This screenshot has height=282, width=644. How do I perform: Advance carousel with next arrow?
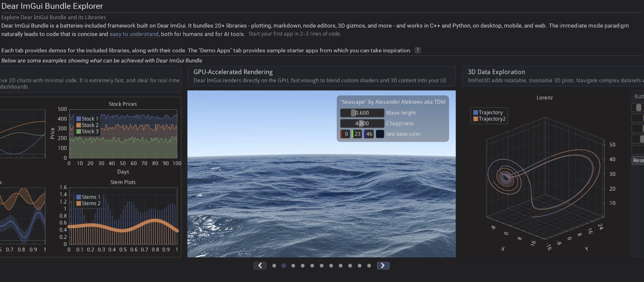click(383, 265)
